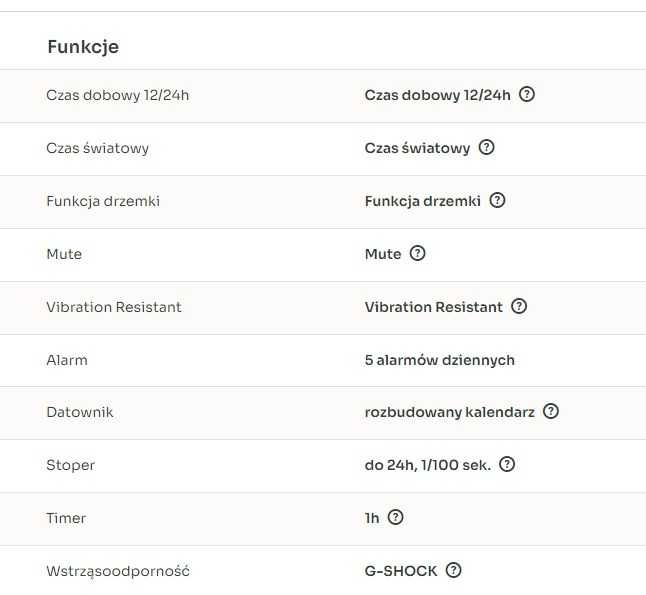Click the G-SHOCK value text
646x595 pixels.
coord(401,571)
